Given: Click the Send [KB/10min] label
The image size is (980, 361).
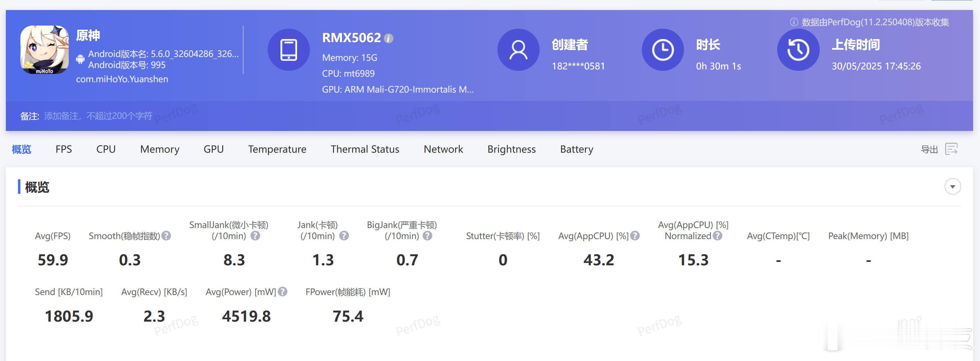Looking at the screenshot, I should tap(69, 292).
